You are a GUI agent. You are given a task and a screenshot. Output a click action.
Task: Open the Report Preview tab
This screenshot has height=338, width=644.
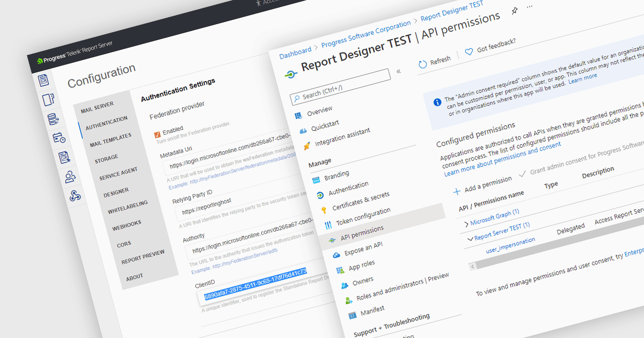[x=143, y=257]
